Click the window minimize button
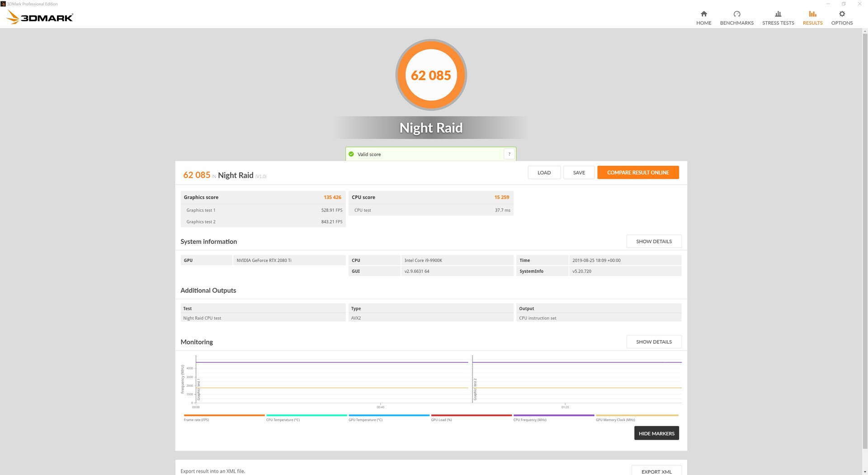The height and width of the screenshot is (475, 868). pyautogui.click(x=828, y=4)
